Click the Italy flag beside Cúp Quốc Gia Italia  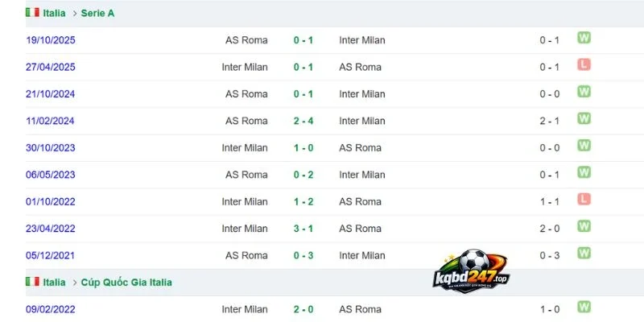pos(32,281)
